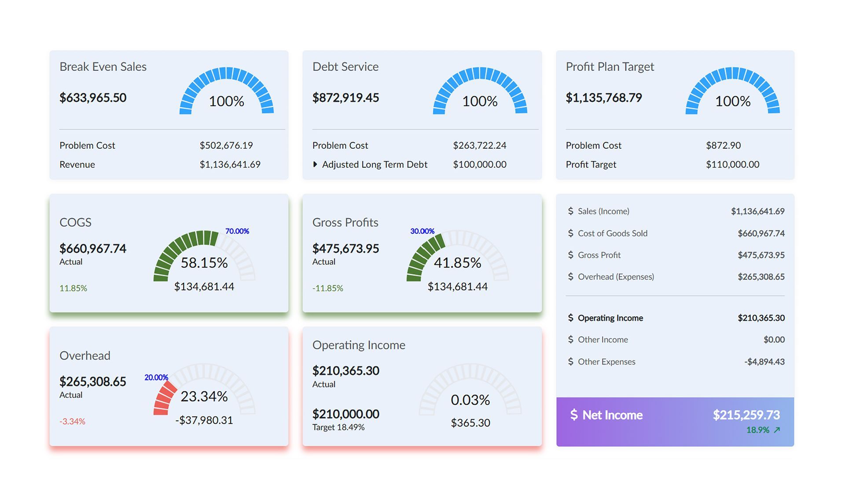The width and height of the screenshot is (845, 504).
Task: Click dollar icon next to Sales (Income)
Action: click(570, 211)
